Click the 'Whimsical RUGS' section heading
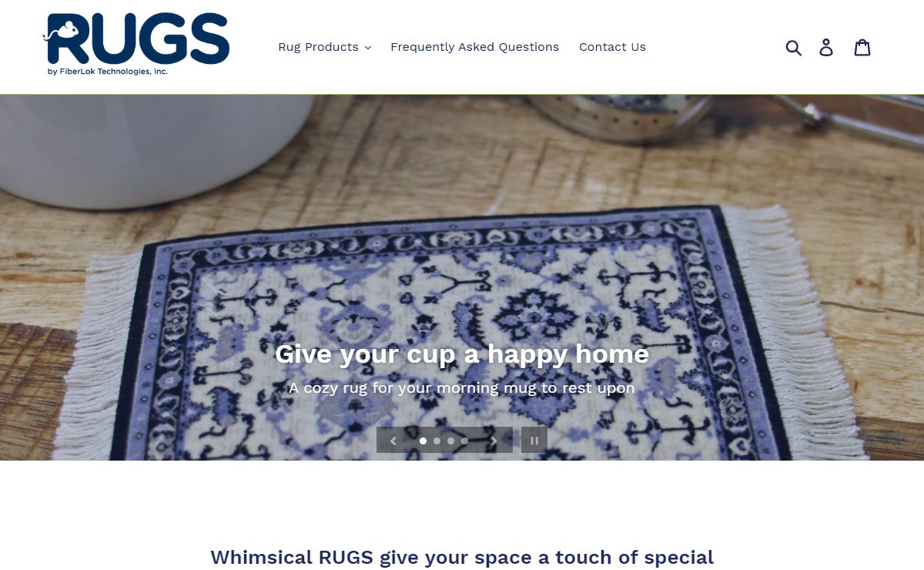 [x=462, y=557]
